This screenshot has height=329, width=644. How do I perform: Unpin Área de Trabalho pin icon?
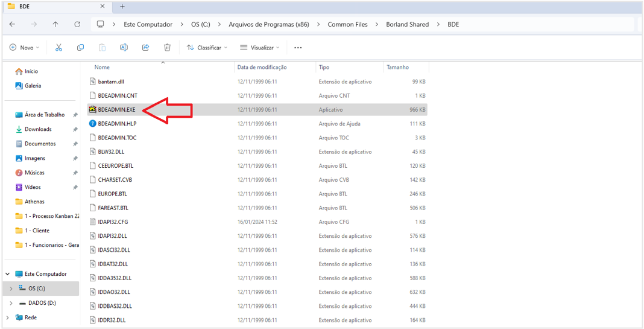pos(75,115)
